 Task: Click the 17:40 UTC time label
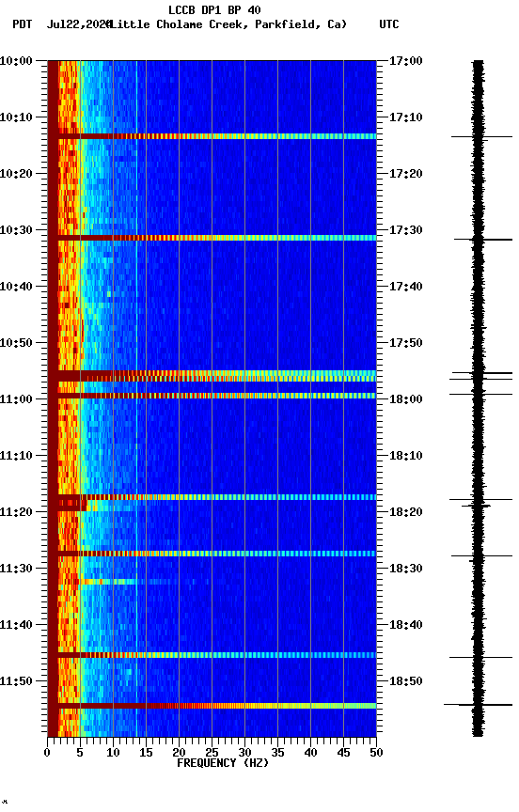pyautogui.click(x=406, y=287)
